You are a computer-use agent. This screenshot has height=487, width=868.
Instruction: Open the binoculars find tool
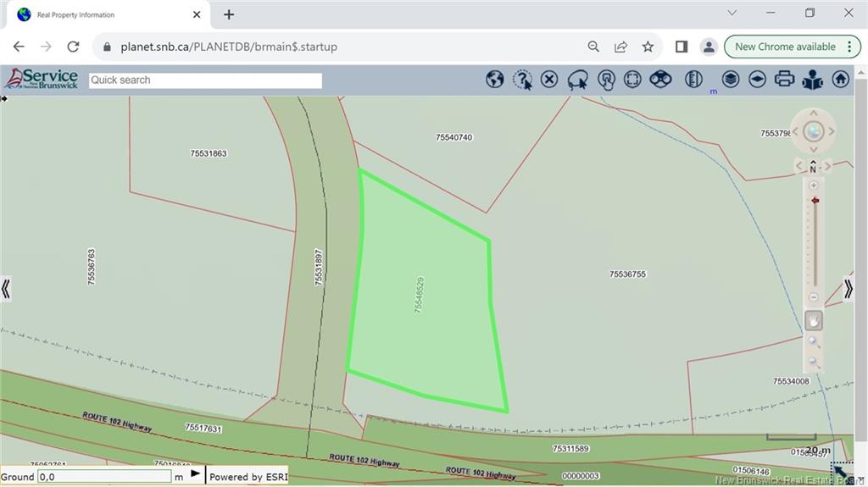[660, 80]
